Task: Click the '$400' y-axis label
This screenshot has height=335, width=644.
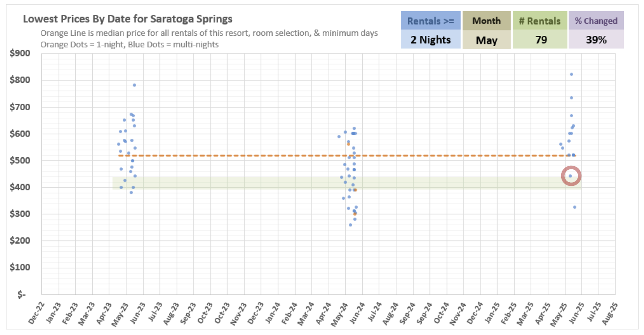Action: click(x=20, y=187)
